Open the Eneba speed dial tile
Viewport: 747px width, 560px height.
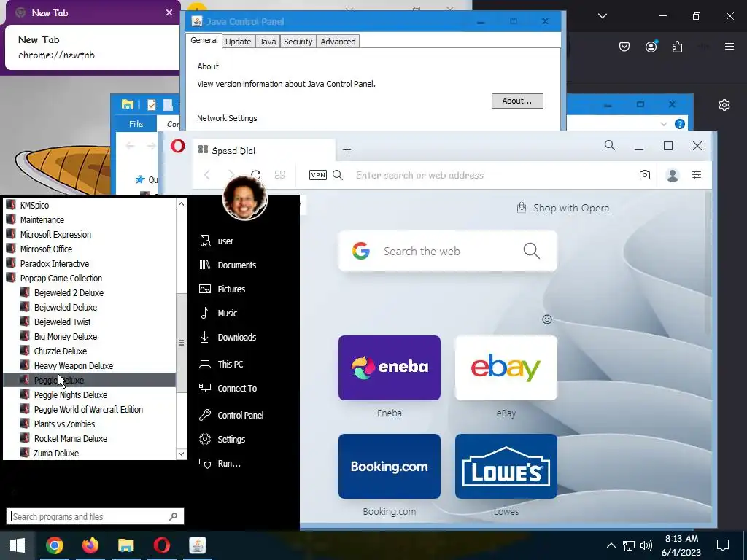[x=390, y=367]
